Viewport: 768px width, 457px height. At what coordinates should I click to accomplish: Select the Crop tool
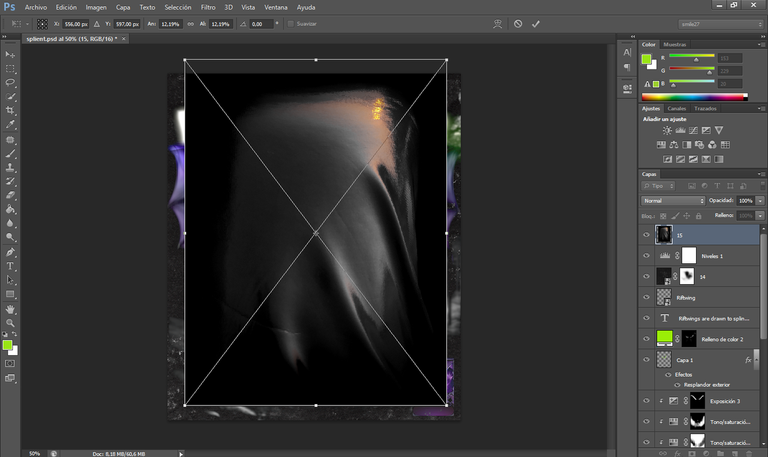(x=10, y=110)
